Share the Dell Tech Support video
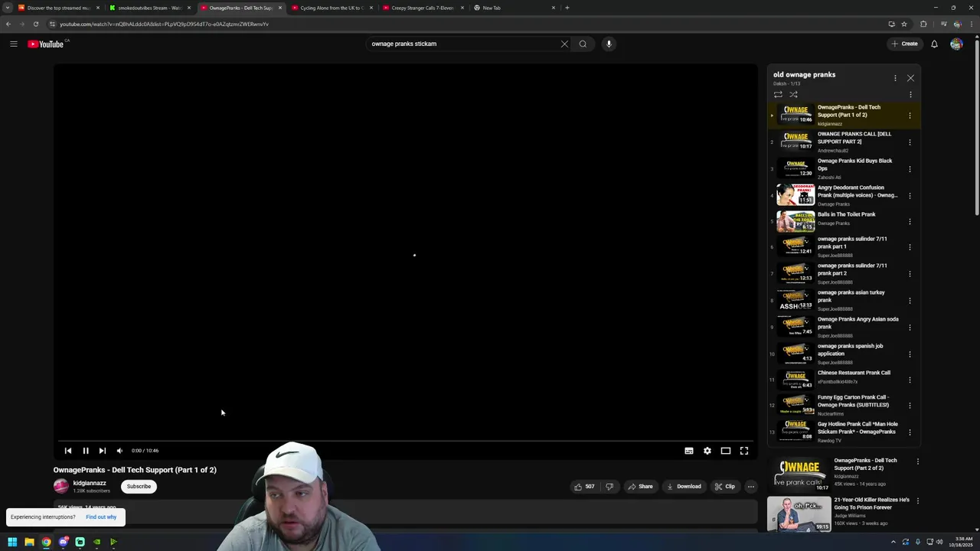This screenshot has height=551, width=980. pyautogui.click(x=640, y=486)
